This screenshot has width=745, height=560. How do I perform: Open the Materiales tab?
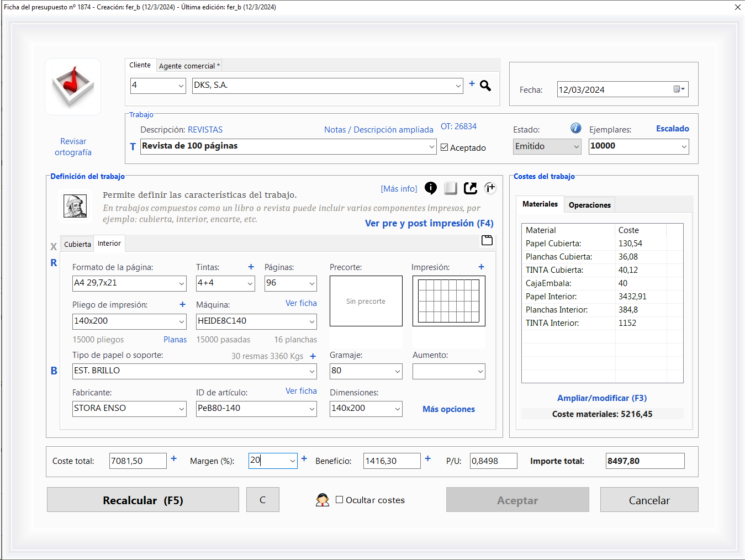click(x=540, y=204)
